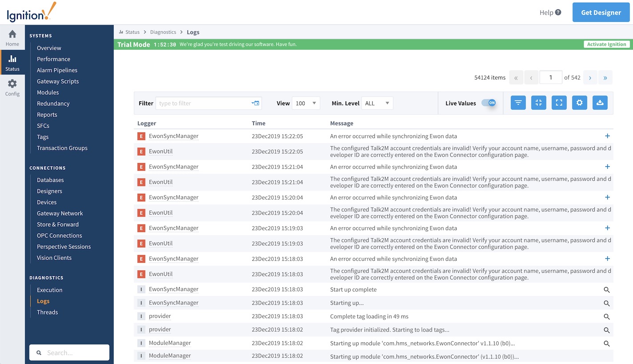
Task: Expand EwonSyncManager error at 15:19:03
Action: 607,228
